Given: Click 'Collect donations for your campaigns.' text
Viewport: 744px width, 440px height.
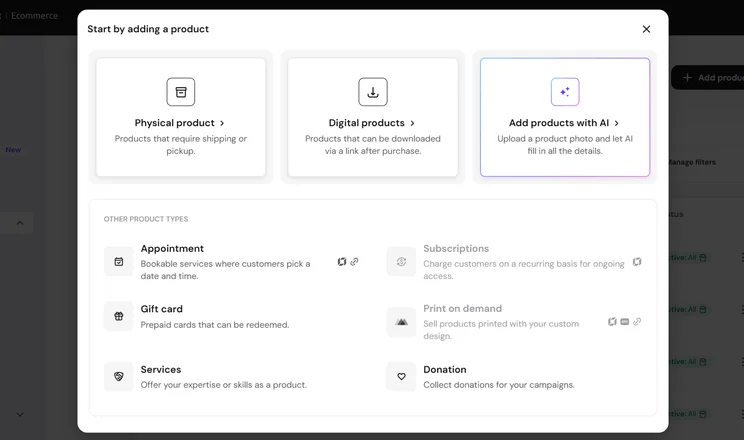Looking at the screenshot, I should click(499, 385).
